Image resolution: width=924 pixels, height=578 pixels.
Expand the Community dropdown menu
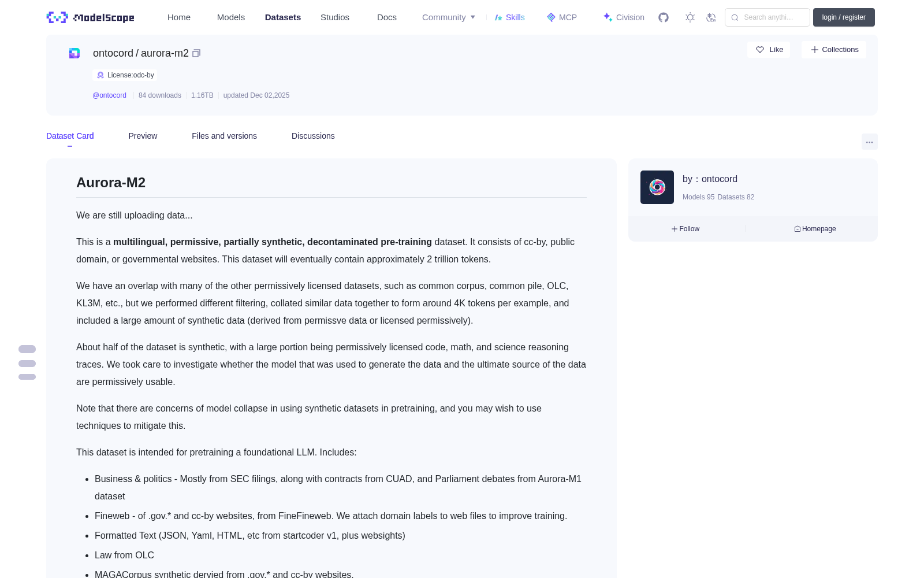pos(449,17)
